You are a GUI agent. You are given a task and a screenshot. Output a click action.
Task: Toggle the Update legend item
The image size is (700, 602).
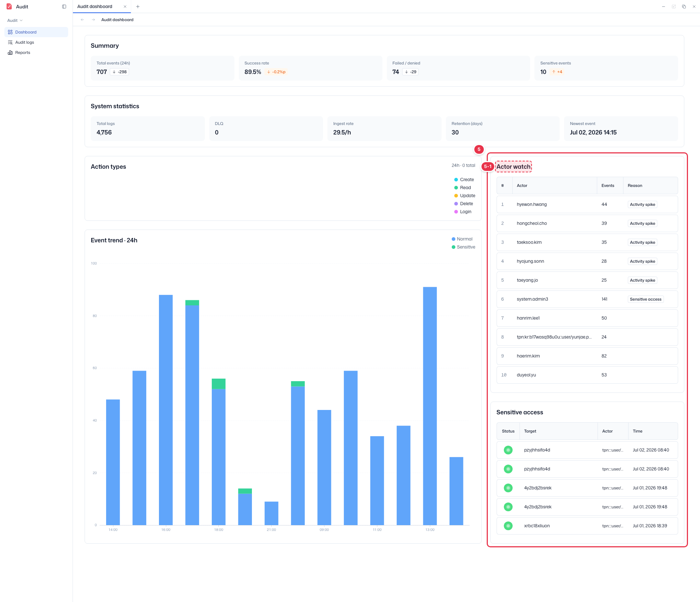(465, 196)
